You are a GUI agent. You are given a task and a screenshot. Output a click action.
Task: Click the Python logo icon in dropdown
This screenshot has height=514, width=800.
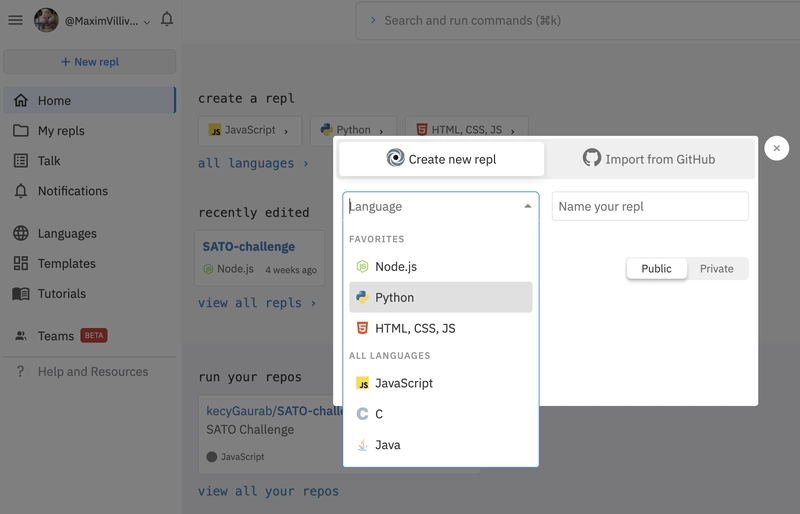tap(362, 297)
